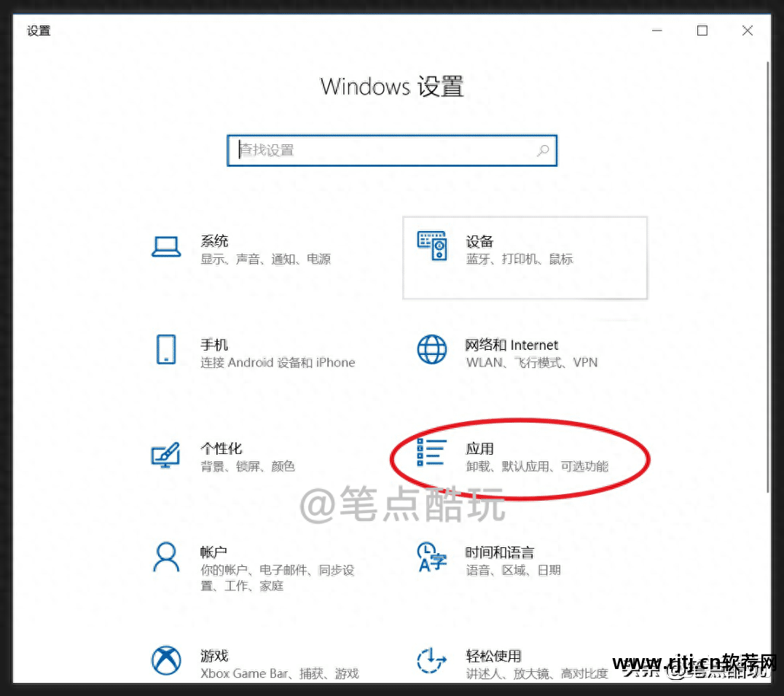Select the globe icon for Internet settings
The image size is (784, 696).
pos(431,350)
